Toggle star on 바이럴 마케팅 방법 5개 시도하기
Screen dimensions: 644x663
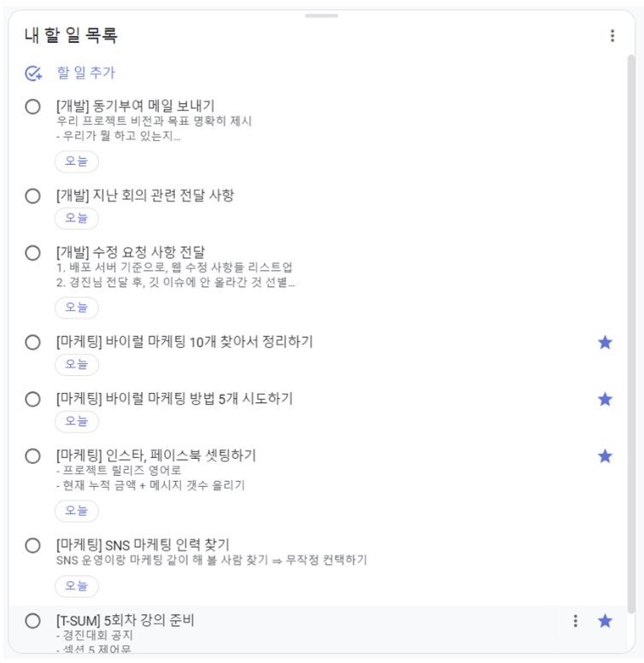click(x=605, y=399)
